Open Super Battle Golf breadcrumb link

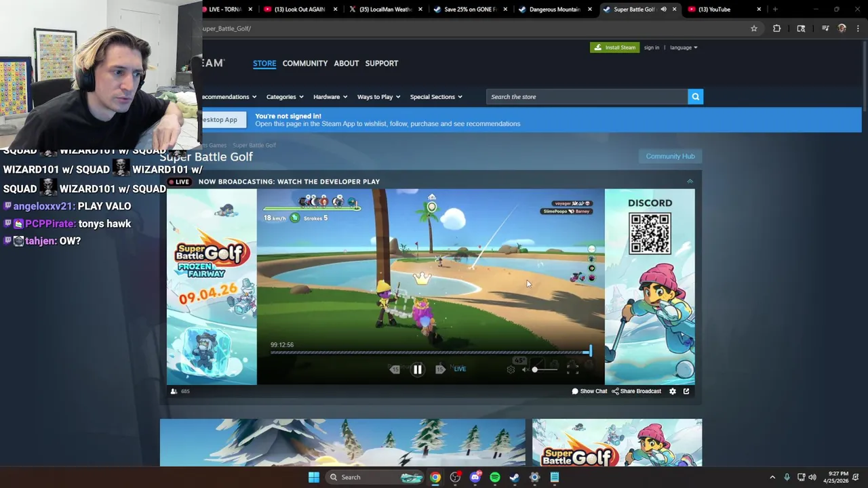pyautogui.click(x=254, y=145)
